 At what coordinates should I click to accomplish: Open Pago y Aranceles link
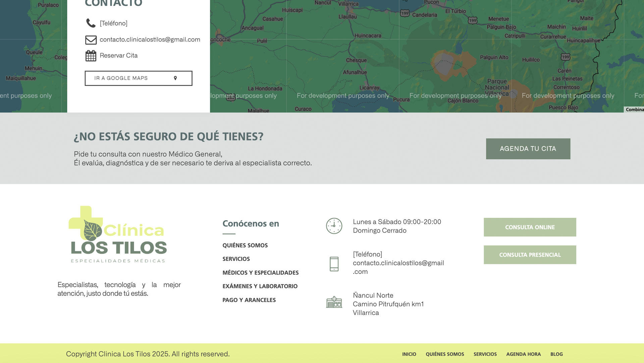pyautogui.click(x=249, y=300)
